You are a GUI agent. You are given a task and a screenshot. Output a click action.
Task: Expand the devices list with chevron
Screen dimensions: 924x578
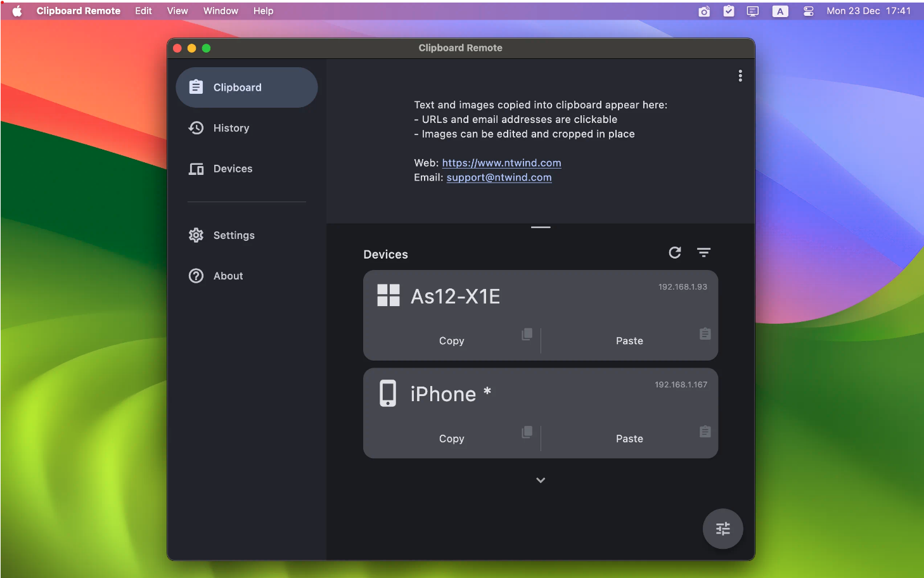pyautogui.click(x=541, y=480)
